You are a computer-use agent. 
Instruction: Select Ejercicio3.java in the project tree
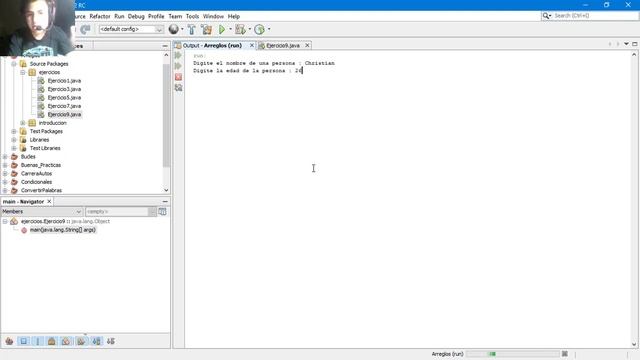64,89
